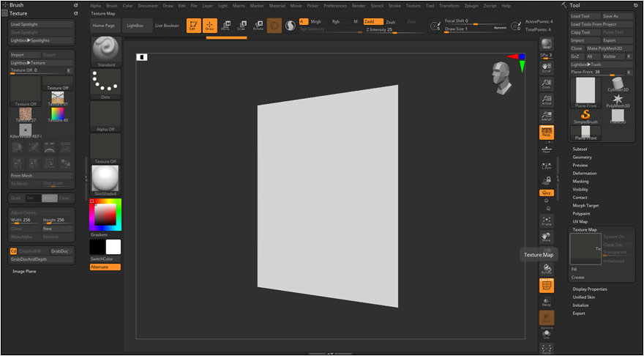Toggle Persp perspective view button
The width and height of the screenshot is (644, 356).
tap(547, 132)
